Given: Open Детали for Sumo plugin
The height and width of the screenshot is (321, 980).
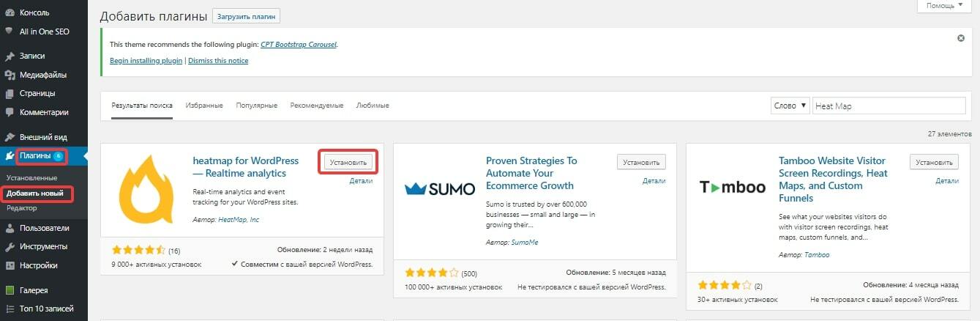Looking at the screenshot, I should tap(654, 180).
